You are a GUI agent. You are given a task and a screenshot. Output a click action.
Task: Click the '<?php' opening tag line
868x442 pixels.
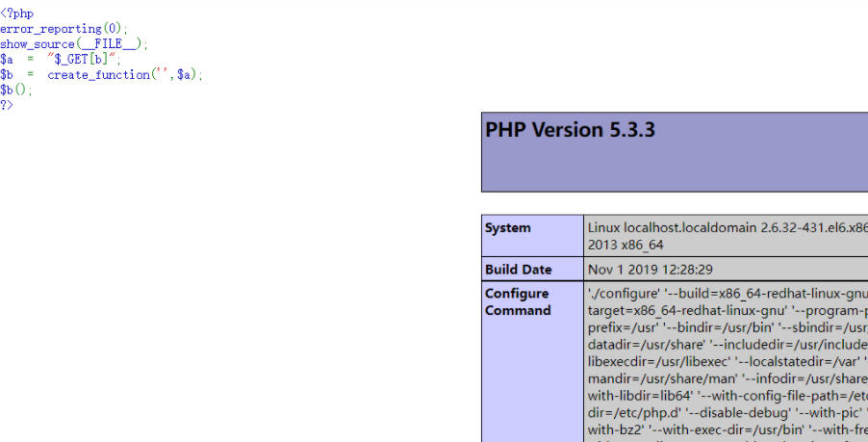click(16, 13)
